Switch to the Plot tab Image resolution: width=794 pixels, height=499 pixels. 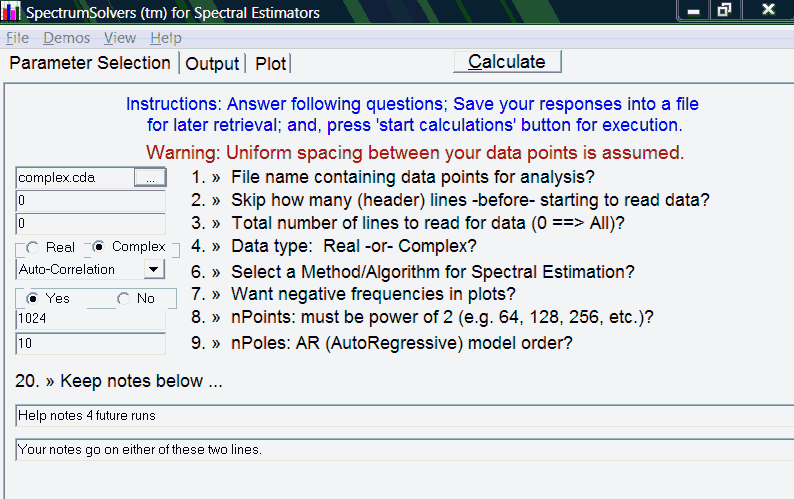coord(270,64)
